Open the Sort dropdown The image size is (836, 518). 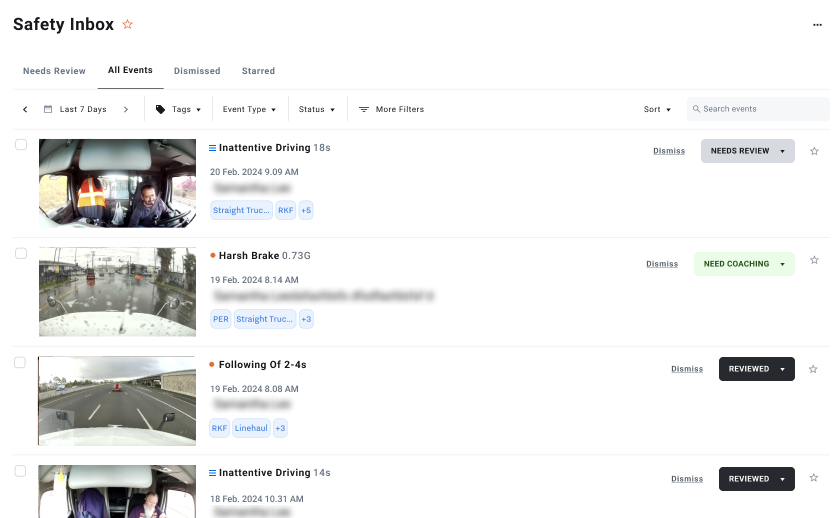tap(657, 109)
